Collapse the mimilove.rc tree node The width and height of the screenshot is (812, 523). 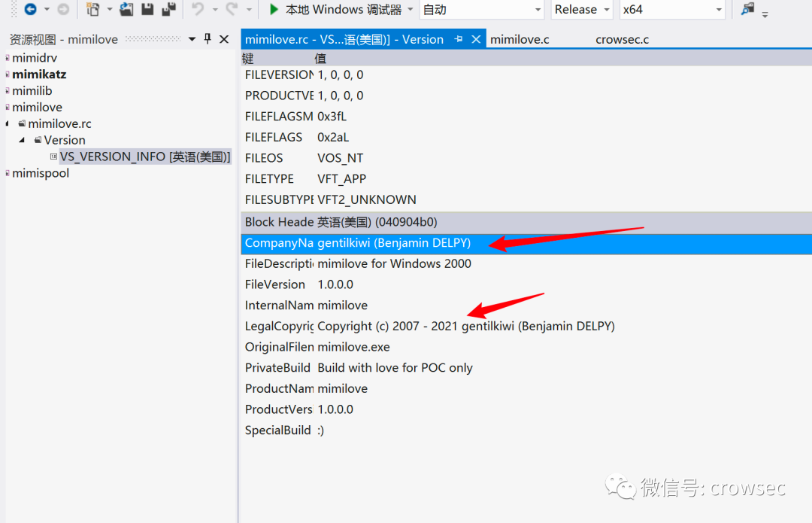click(x=8, y=123)
